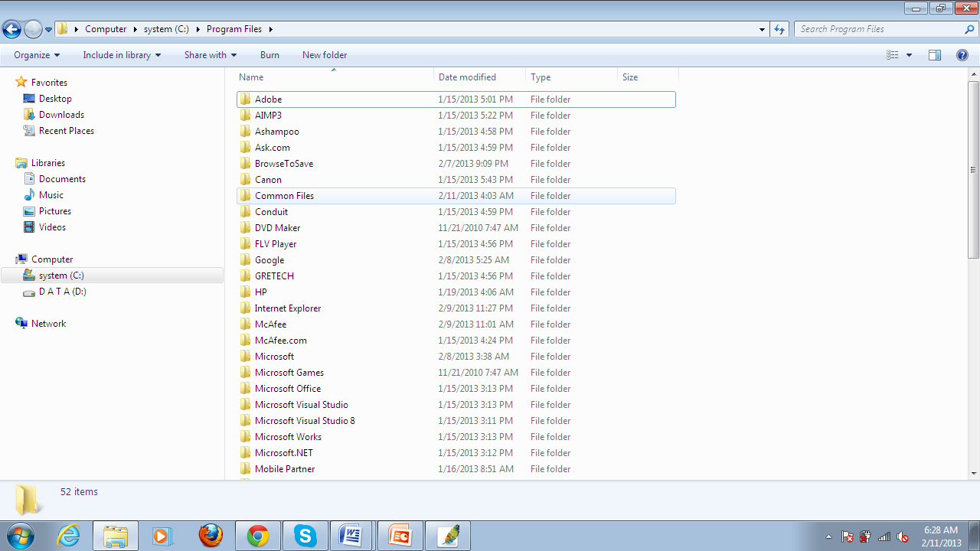Select Network in navigation pane

(48, 324)
